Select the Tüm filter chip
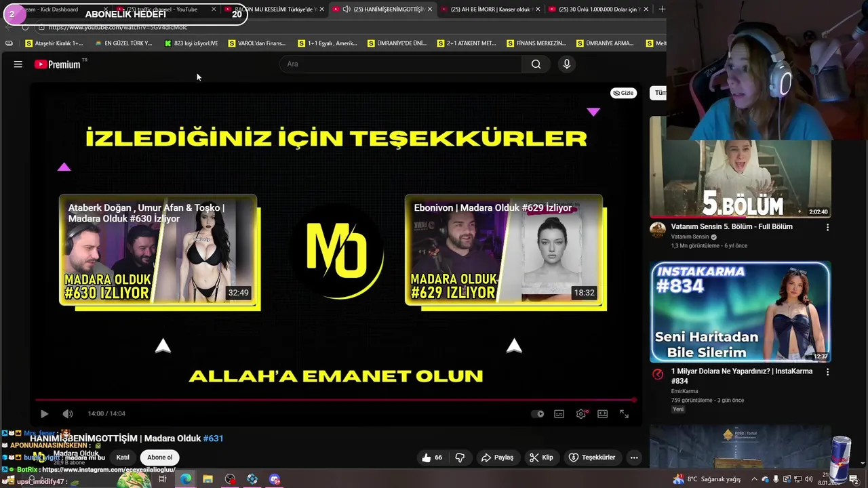Image resolution: width=868 pixels, height=488 pixels. point(659,93)
